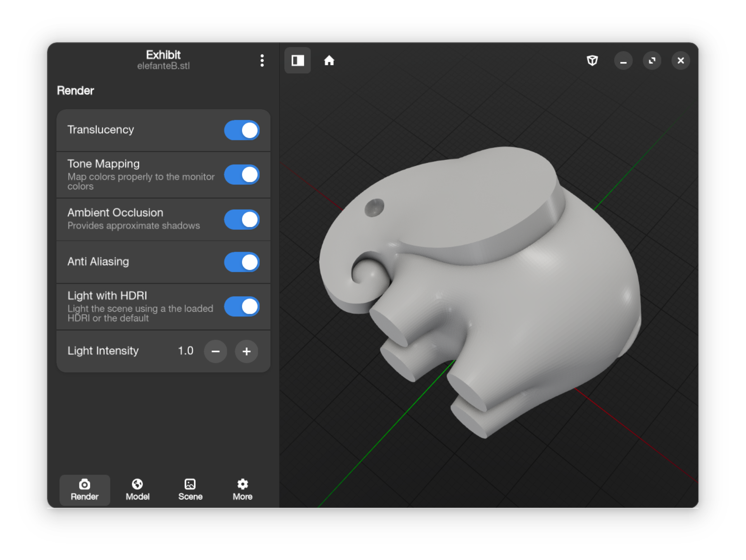The width and height of the screenshot is (746, 560).
Task: Click the Render camera icon
Action: click(85, 484)
